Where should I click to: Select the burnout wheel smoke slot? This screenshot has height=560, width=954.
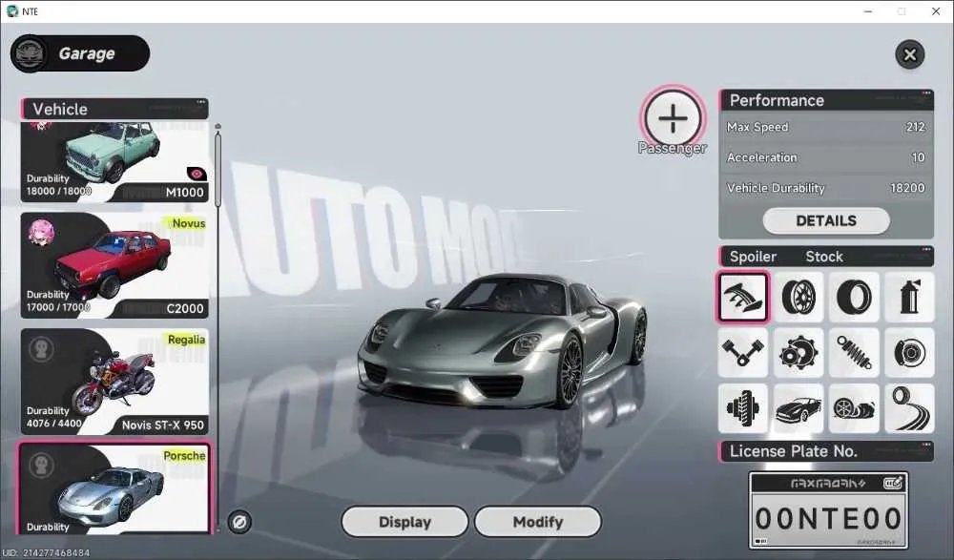[854, 407]
